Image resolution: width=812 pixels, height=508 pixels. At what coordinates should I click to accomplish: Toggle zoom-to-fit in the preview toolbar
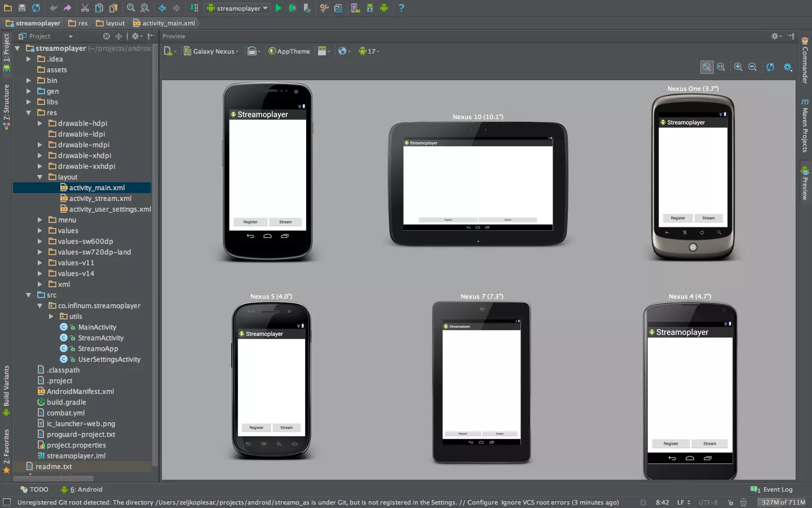pyautogui.click(x=707, y=67)
